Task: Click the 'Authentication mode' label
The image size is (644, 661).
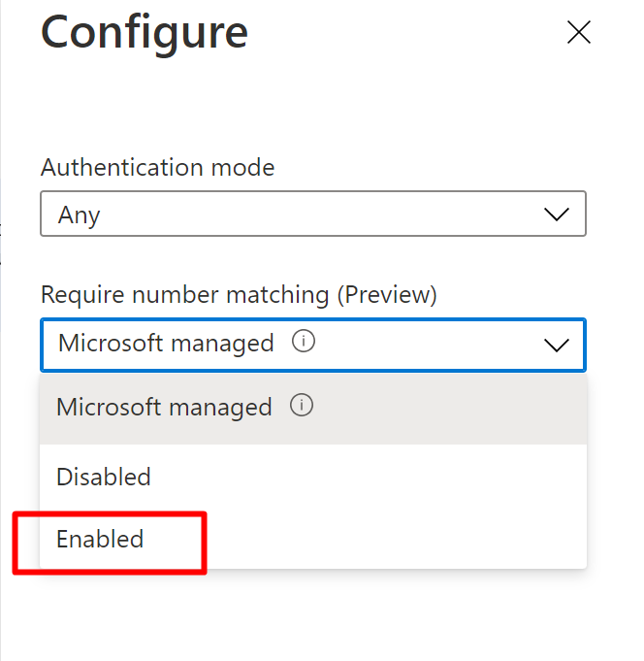Action: (x=157, y=167)
